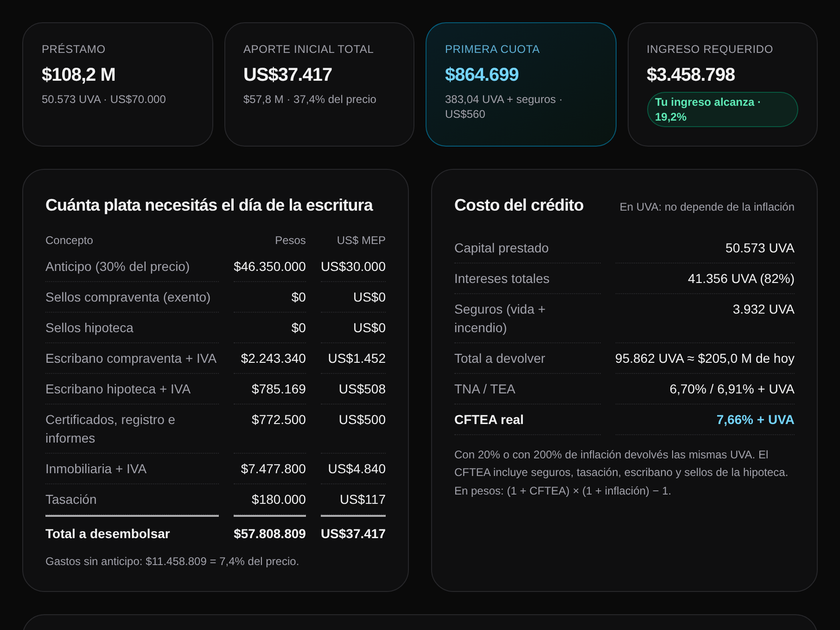The image size is (840, 630).
Task: Click '50.573 UVA · US$70.000' under Préstamo
Action: tap(104, 99)
